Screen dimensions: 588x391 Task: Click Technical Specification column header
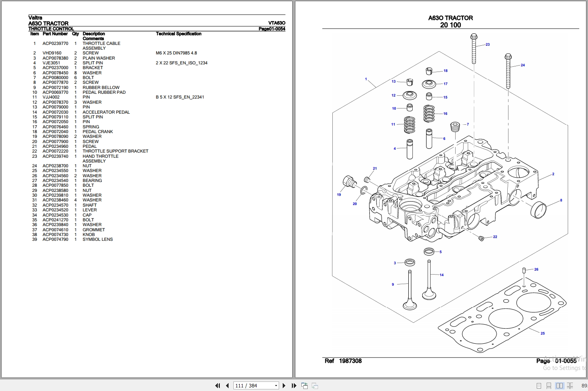click(x=179, y=34)
